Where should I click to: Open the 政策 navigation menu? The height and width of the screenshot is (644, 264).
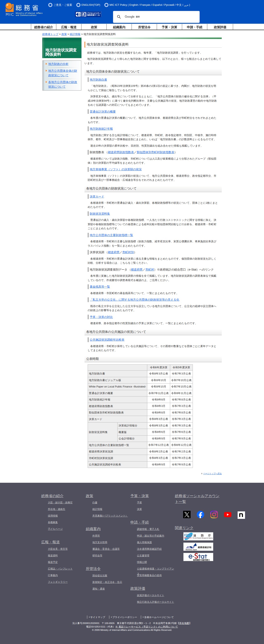pos(94,27)
